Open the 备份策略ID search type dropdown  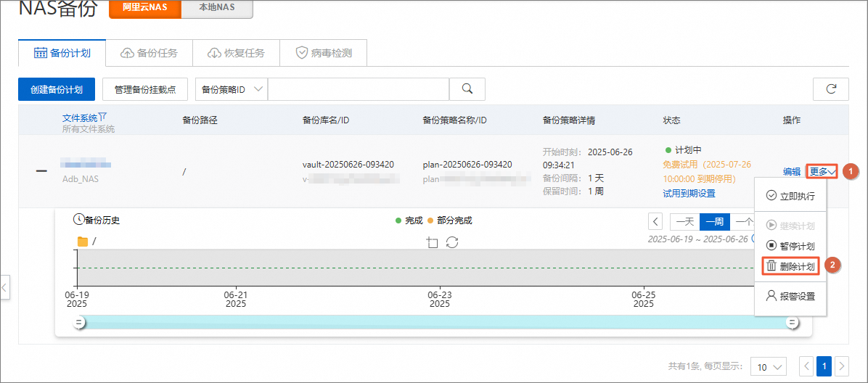[232, 89]
